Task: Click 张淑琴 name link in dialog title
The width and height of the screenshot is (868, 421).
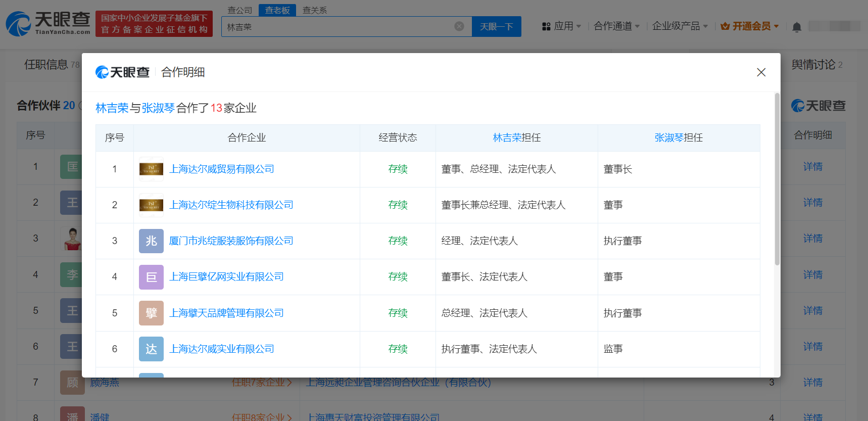Action: click(158, 108)
